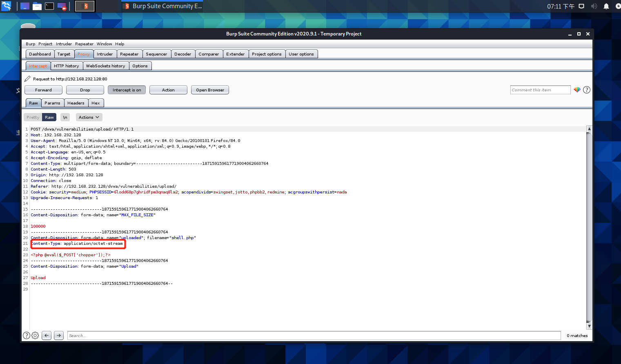Viewport: 621px width, 364px height.
Task: Switch to the Params message tab
Action: (53, 103)
